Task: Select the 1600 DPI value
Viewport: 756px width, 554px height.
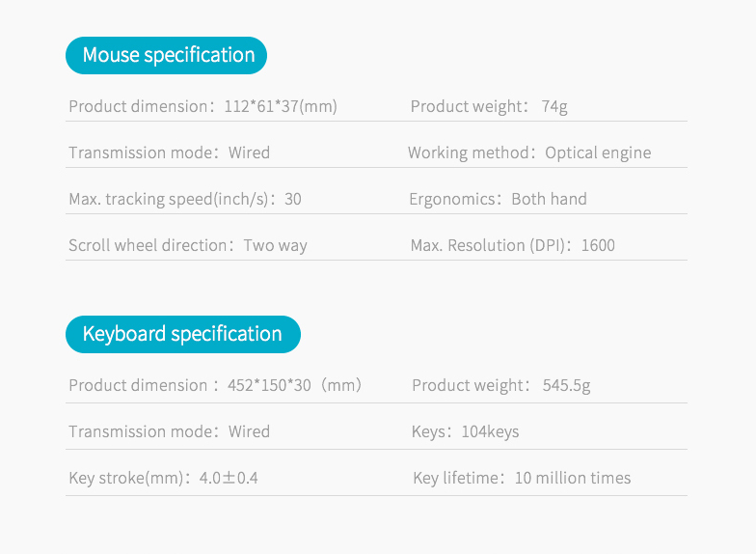Action: (x=598, y=245)
